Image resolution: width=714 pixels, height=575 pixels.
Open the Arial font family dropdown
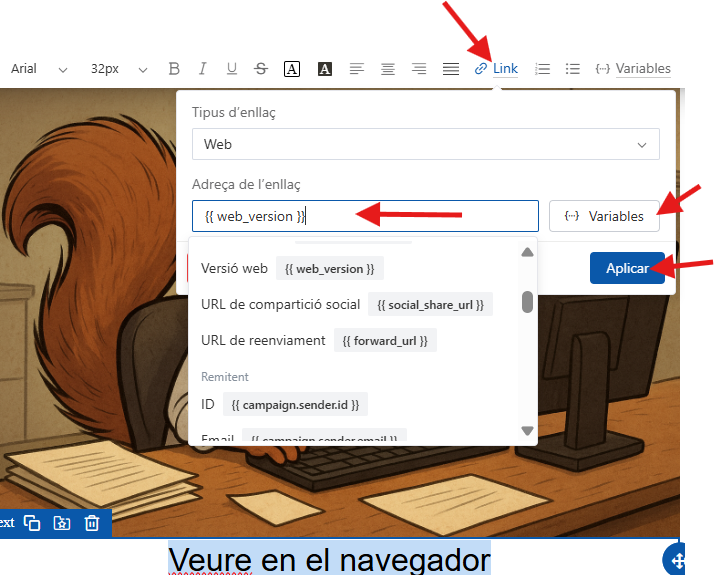point(39,69)
